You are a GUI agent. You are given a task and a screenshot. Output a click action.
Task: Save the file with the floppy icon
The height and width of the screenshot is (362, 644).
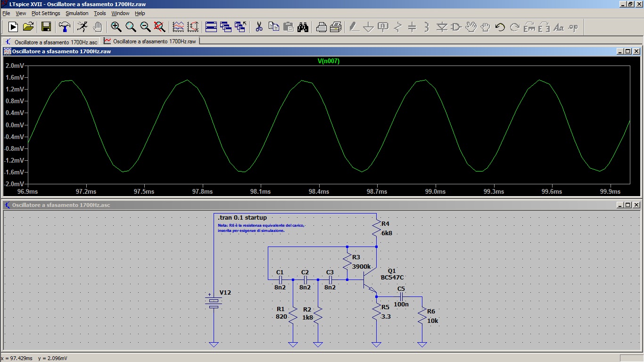[x=46, y=27]
